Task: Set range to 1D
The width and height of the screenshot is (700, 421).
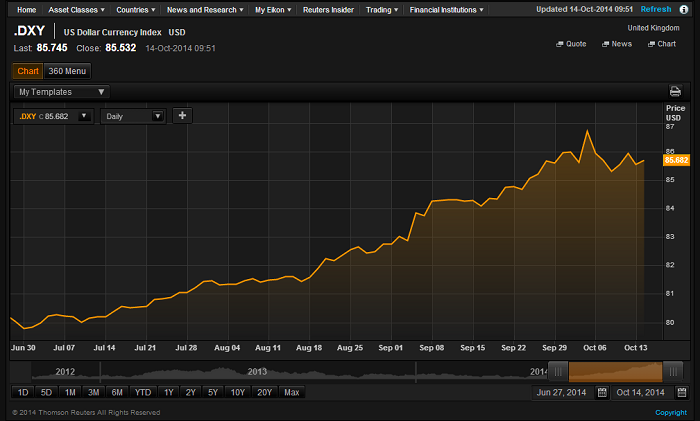Action: [23, 392]
